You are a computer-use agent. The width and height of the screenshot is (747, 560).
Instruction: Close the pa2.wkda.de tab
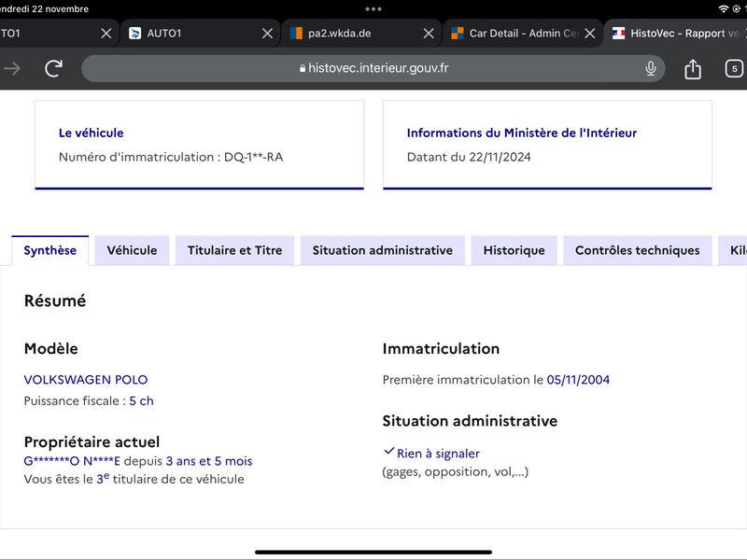tap(429, 34)
